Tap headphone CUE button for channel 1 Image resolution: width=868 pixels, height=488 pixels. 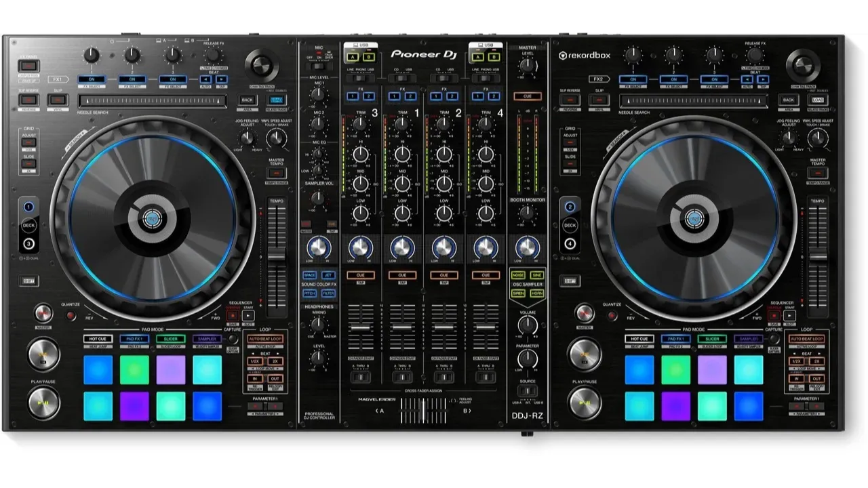click(x=403, y=274)
